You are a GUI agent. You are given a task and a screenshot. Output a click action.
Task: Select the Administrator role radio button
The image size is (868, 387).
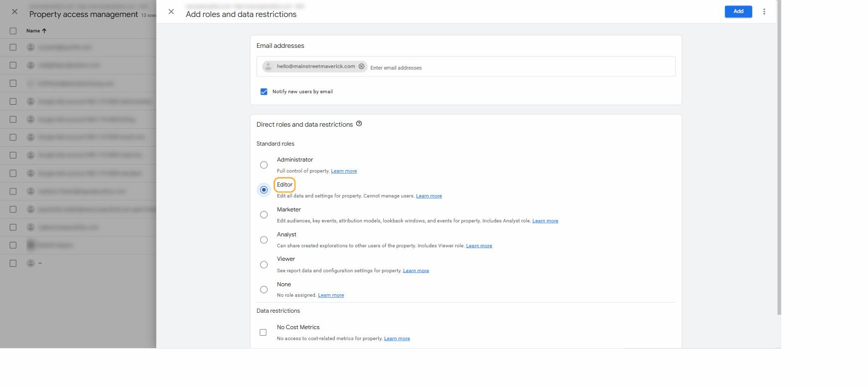point(264,165)
